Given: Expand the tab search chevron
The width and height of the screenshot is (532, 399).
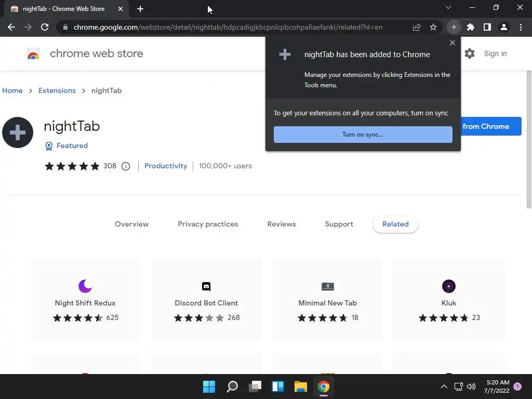Looking at the screenshot, I should pyautogui.click(x=448, y=7).
